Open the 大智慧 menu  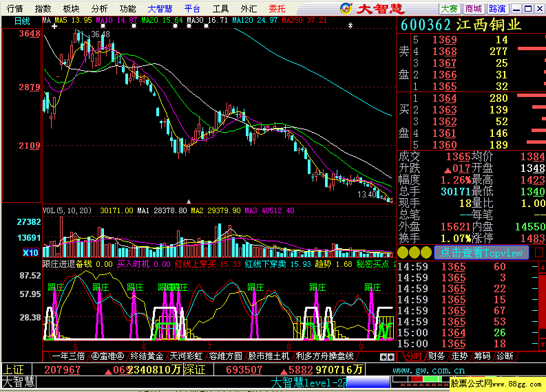160,8
